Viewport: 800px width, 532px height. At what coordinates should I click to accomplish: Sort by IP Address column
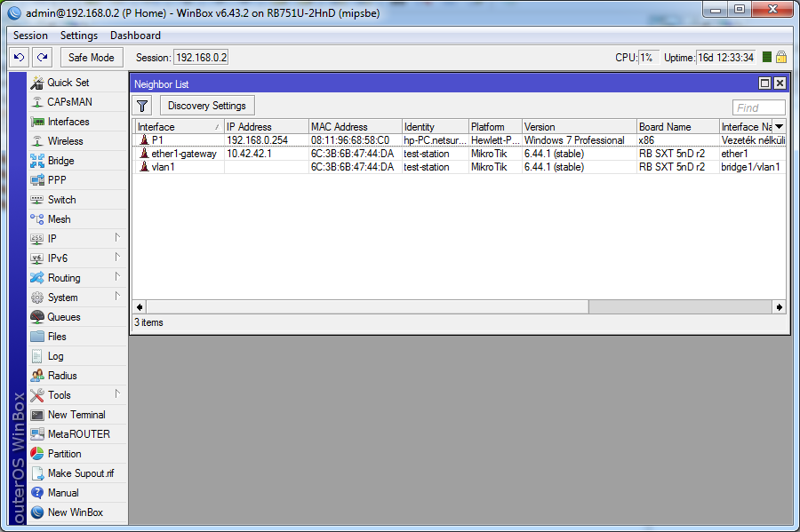coord(267,126)
